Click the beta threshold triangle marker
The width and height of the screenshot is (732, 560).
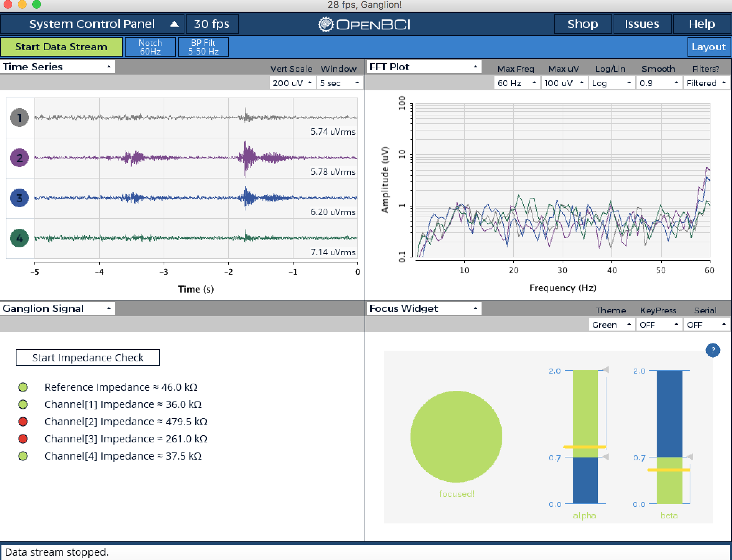click(x=690, y=457)
